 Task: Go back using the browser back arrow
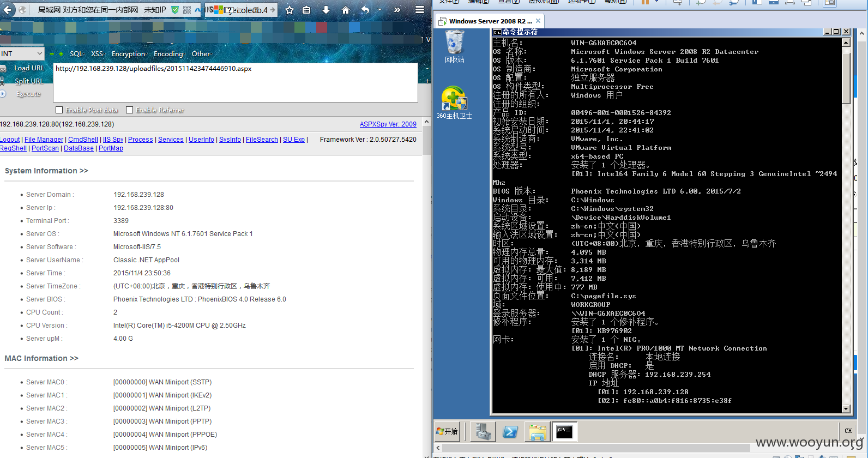coord(8,10)
